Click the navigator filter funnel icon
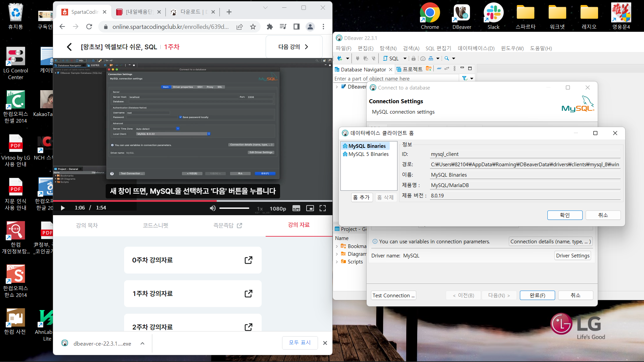This screenshot has height=362, width=644. tap(465, 78)
